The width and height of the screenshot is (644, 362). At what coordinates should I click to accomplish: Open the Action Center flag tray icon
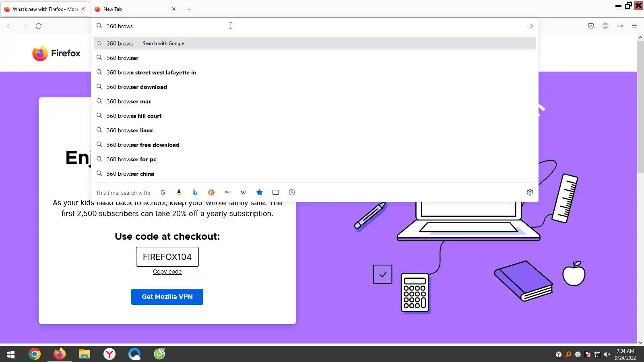(x=588, y=354)
